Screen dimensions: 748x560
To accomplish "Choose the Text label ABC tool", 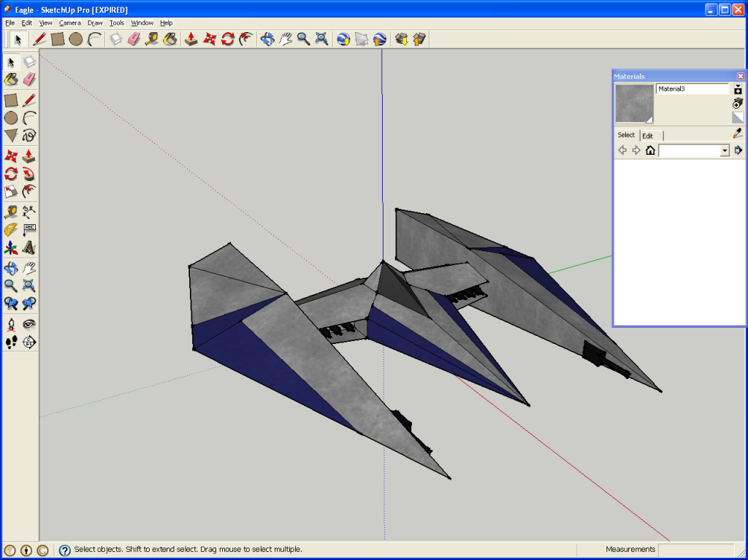I will pyautogui.click(x=29, y=230).
